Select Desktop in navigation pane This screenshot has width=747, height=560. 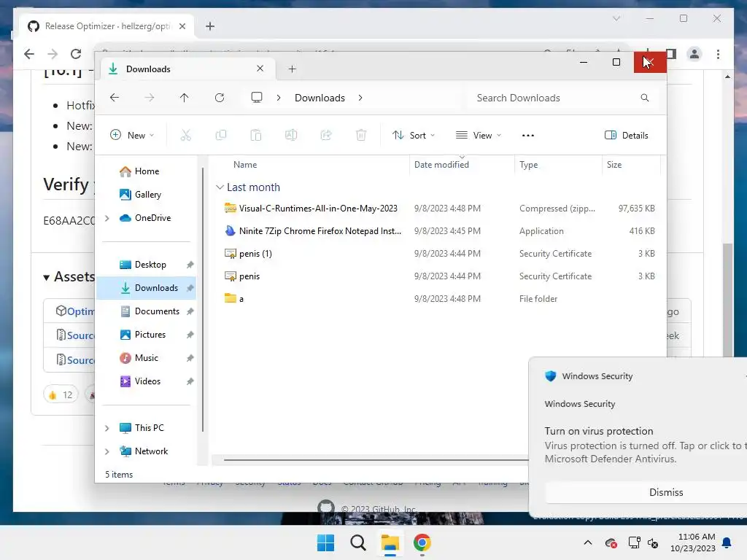[147, 264]
